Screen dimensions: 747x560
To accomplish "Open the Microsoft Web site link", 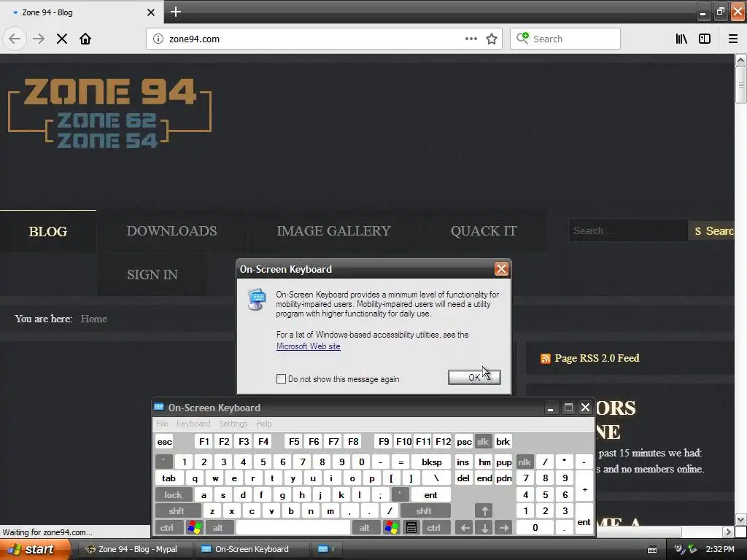I will (309, 346).
